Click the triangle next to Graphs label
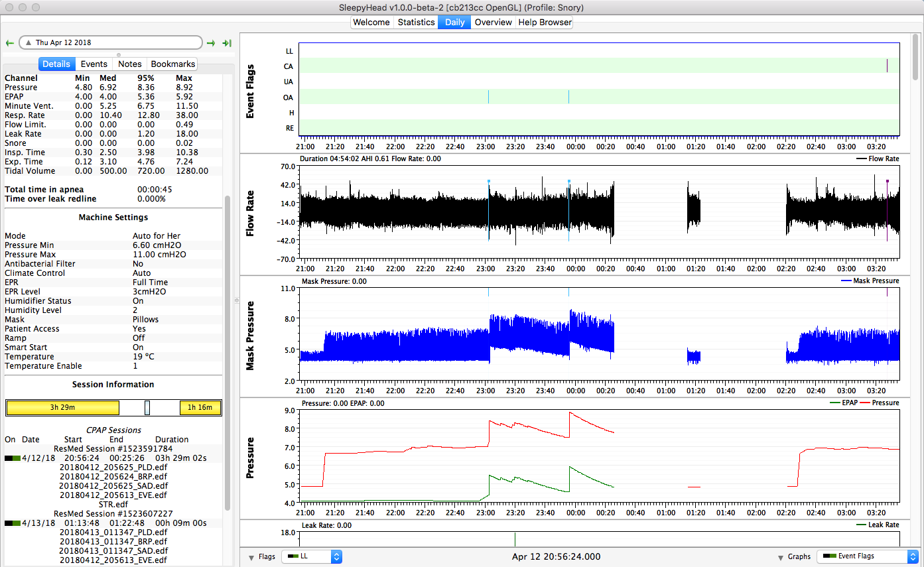 pyautogui.click(x=781, y=557)
